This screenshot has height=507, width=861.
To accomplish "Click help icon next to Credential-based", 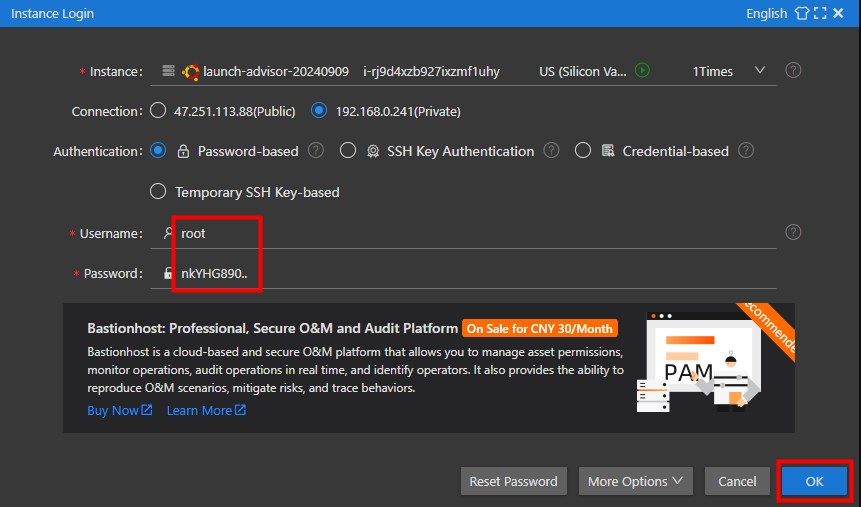I will [745, 151].
